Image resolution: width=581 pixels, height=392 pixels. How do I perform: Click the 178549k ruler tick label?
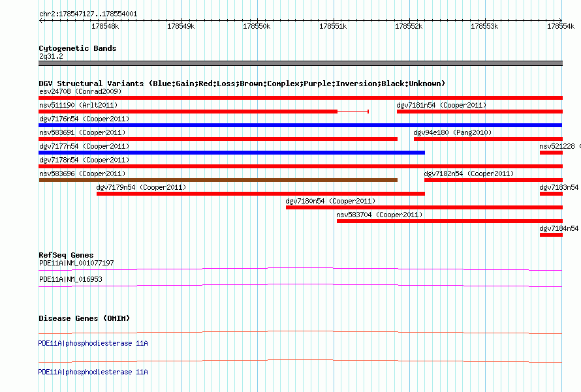tap(181, 26)
